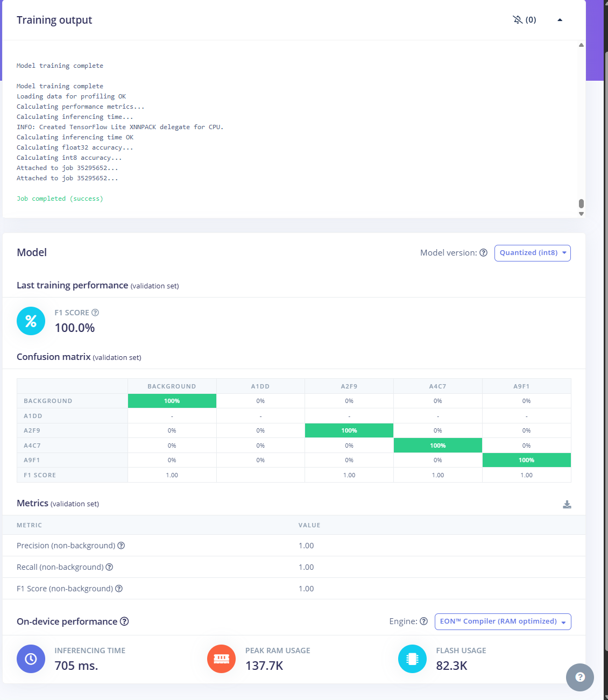This screenshot has height=700, width=608.
Task: Collapse the Training output panel
Action: 560,20
